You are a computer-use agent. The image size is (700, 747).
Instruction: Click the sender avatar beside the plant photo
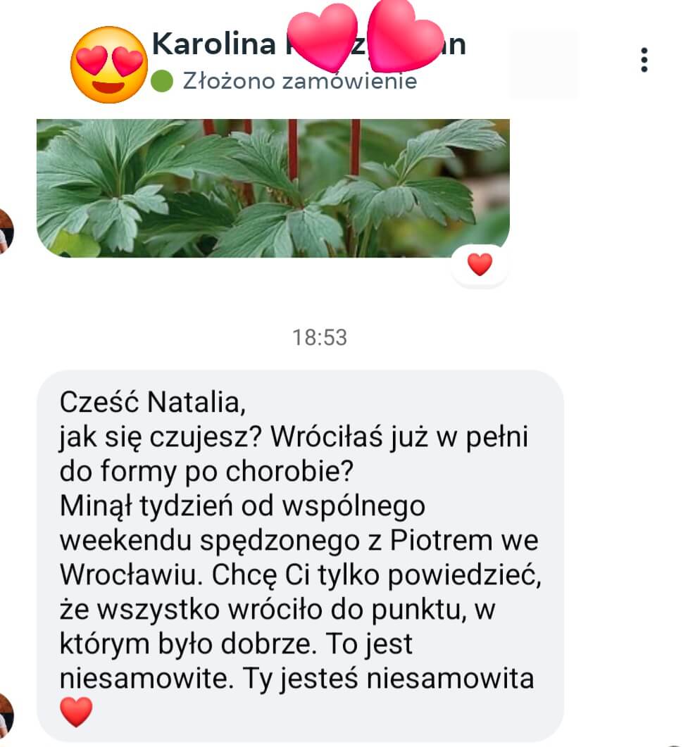point(6,231)
